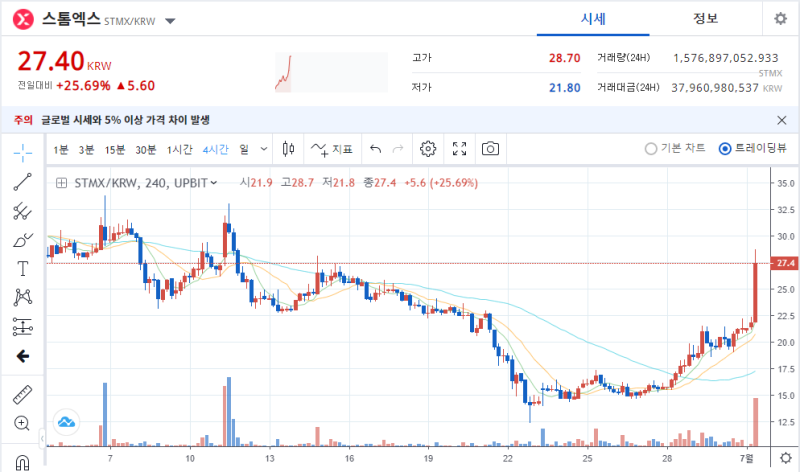Take a chart snapshot with camera icon
Screen dimensions: 800x472
(x=490, y=149)
